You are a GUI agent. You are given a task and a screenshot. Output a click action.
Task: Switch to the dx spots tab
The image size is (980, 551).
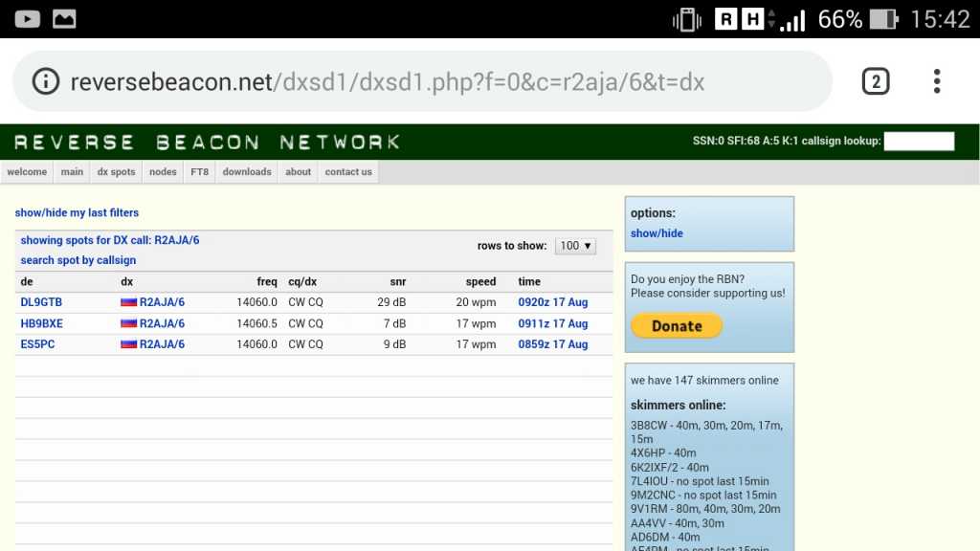pyautogui.click(x=116, y=172)
